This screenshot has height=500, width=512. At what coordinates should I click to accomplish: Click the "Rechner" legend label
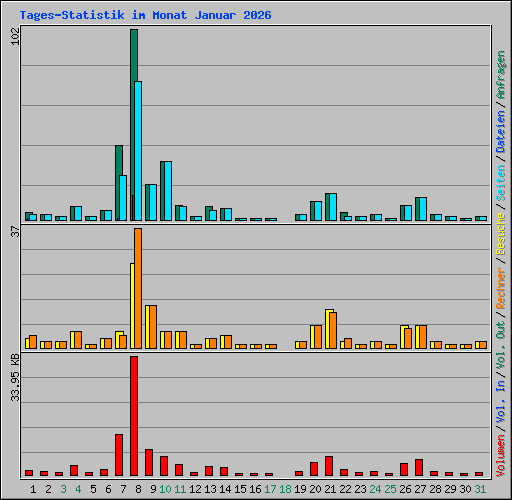501,288
